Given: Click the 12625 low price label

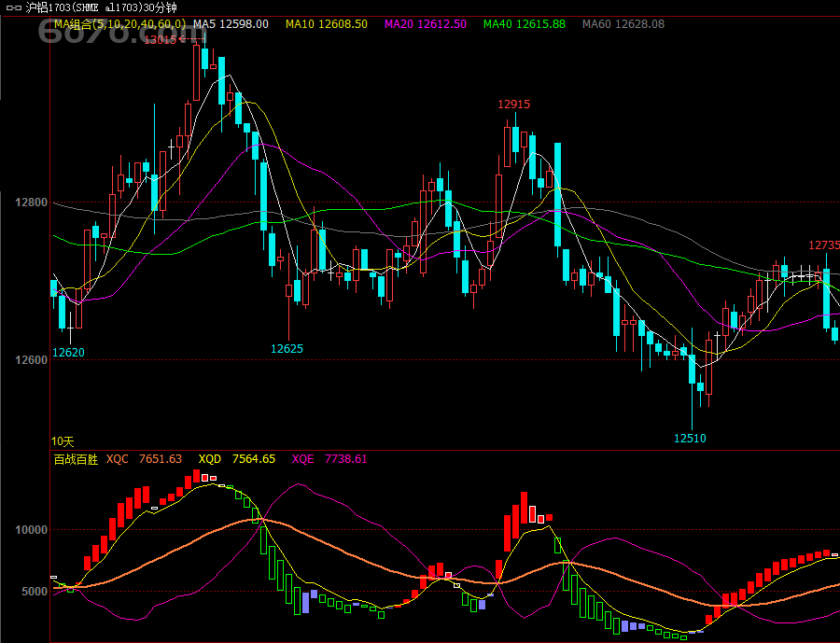Looking at the screenshot, I should (287, 348).
